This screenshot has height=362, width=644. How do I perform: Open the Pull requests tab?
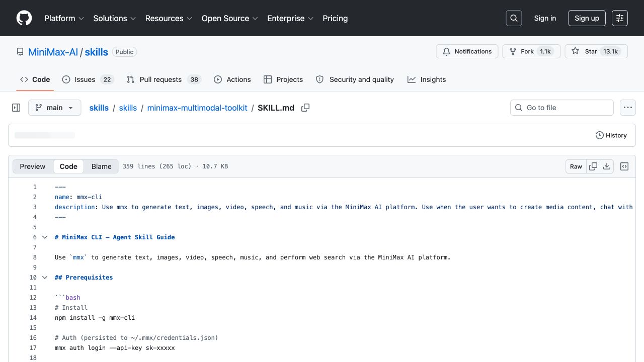[x=164, y=79]
